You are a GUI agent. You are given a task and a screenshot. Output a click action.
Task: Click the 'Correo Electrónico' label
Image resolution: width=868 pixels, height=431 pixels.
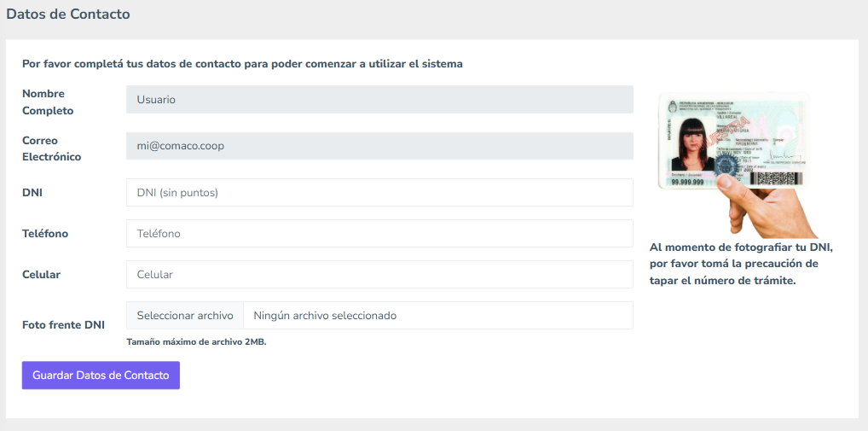coord(51,149)
